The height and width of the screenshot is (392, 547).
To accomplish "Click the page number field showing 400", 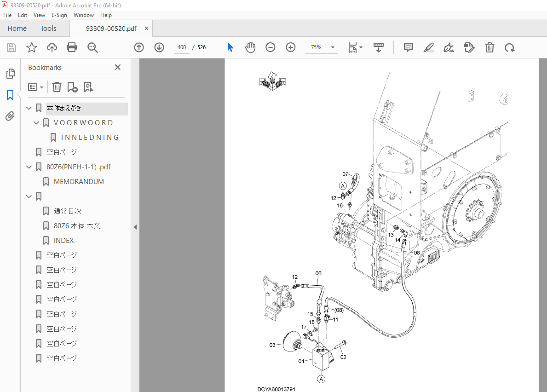I will [x=181, y=47].
